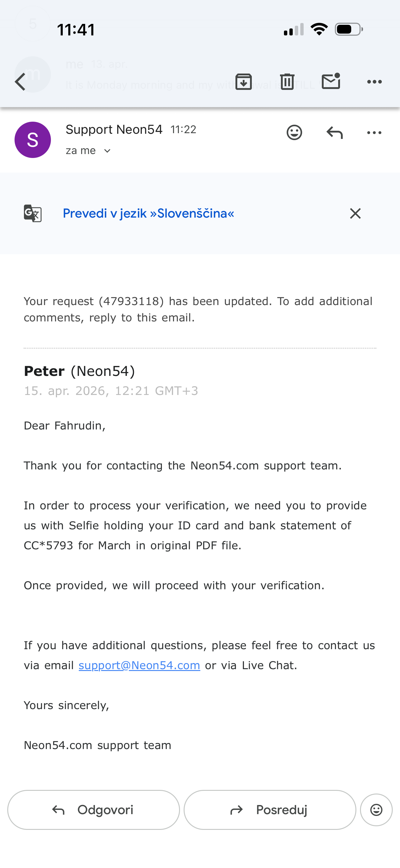Add emoji reaction next to sender time
The image size is (400, 868).
coord(295,133)
